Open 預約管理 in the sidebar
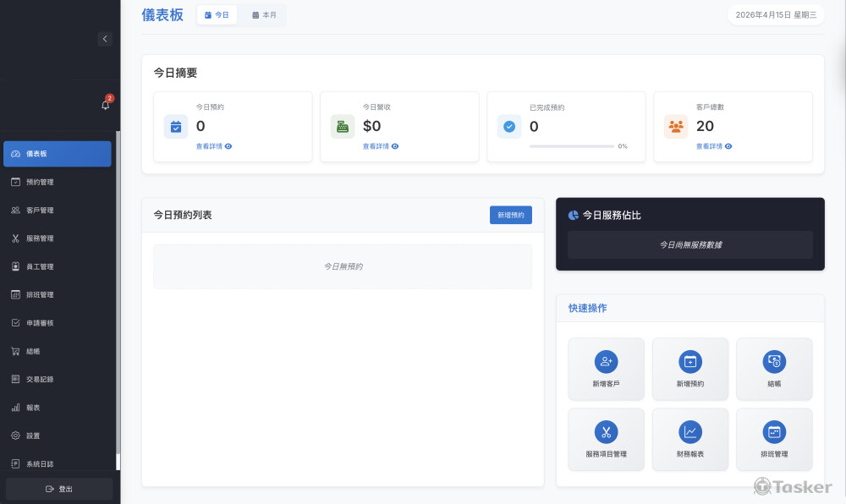846x504 pixels. pyautogui.click(x=40, y=182)
